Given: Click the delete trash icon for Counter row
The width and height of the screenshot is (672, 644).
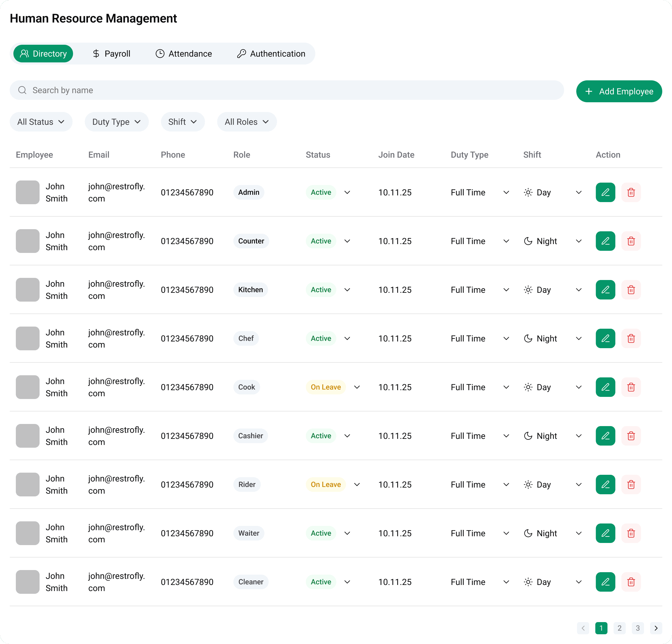Looking at the screenshot, I should (631, 241).
